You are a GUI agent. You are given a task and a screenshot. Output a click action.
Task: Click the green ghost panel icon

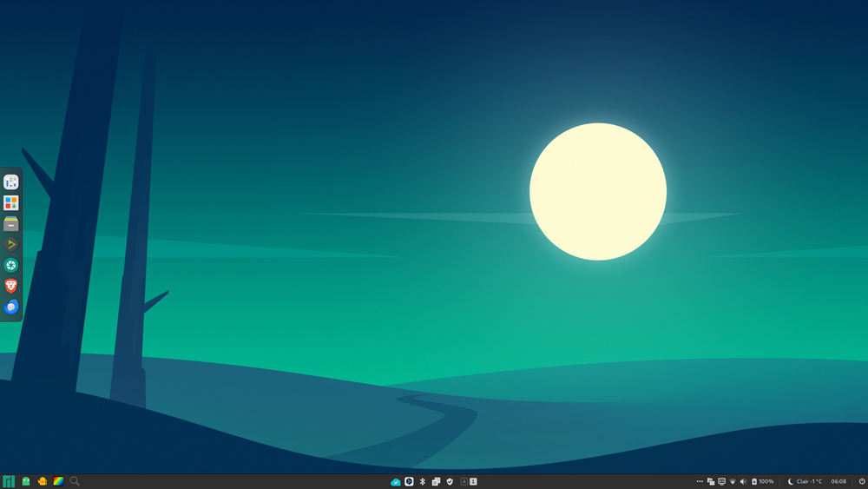(x=26, y=481)
